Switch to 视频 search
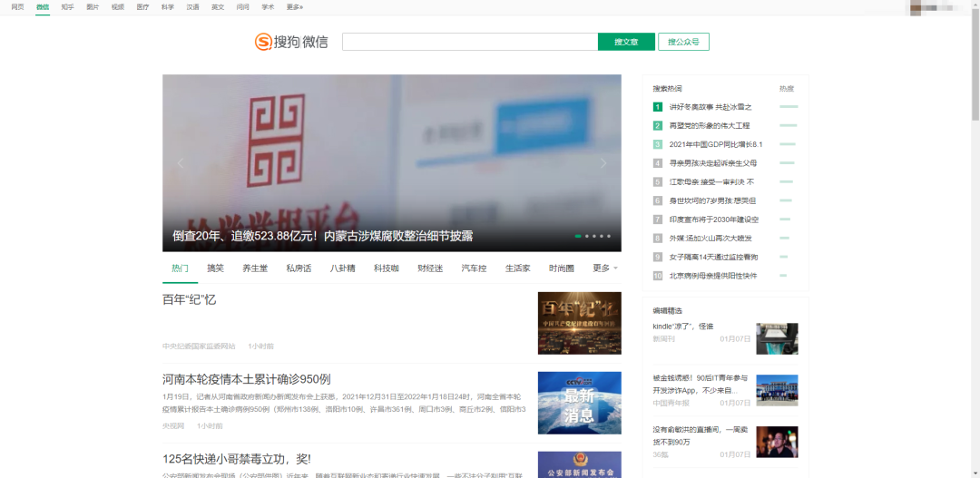Viewport: 980px width, 478px height. coord(117,7)
